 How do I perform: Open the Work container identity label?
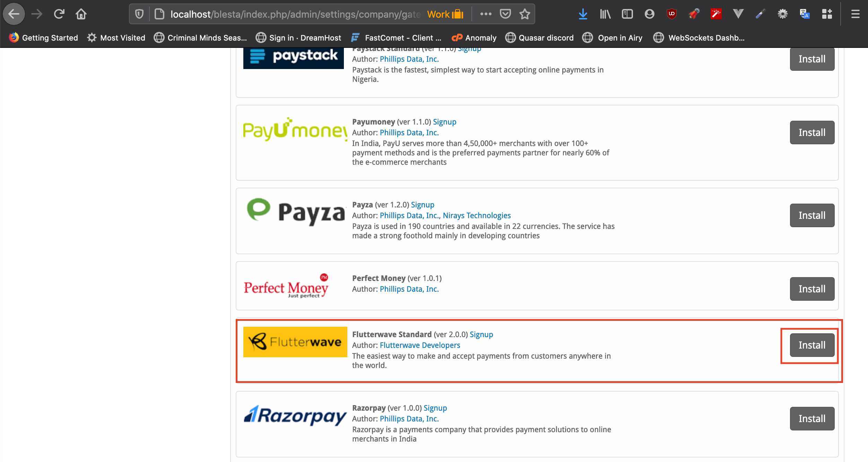[x=445, y=14]
